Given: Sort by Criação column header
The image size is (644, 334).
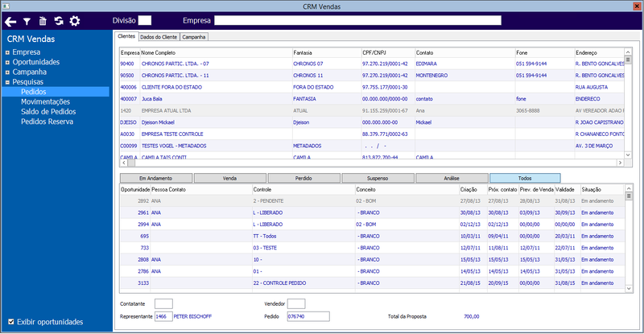Looking at the screenshot, I should pos(469,189).
